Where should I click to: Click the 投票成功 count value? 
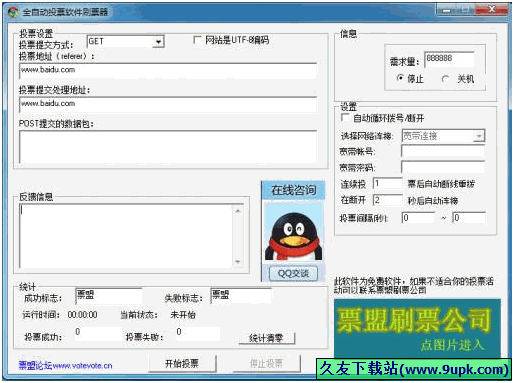[x=98, y=333]
